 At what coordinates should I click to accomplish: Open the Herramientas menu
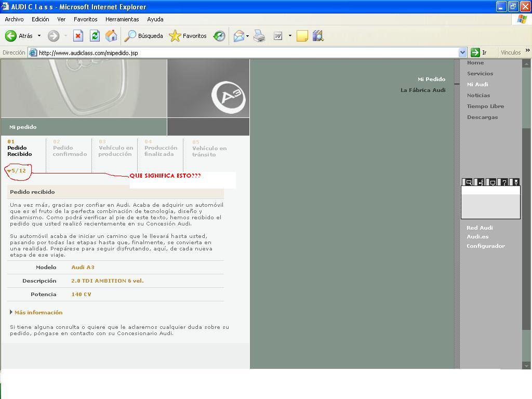122,19
